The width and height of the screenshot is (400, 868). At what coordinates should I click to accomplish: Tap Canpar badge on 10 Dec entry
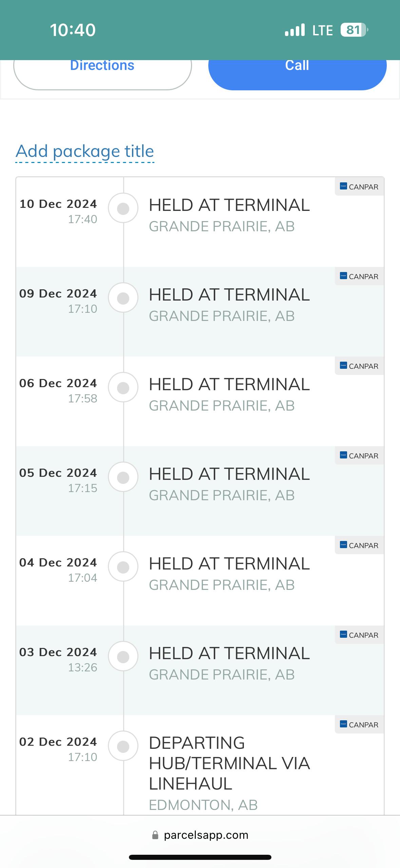(359, 187)
